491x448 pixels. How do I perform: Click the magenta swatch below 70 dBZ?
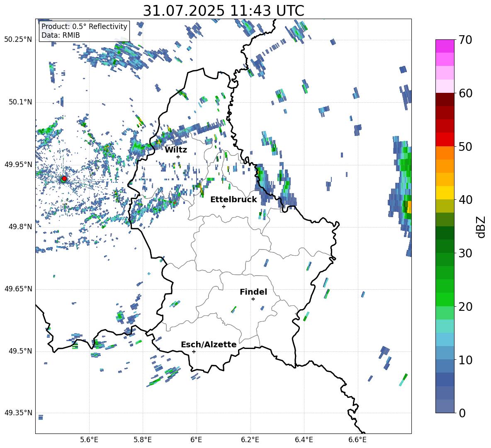(x=445, y=46)
